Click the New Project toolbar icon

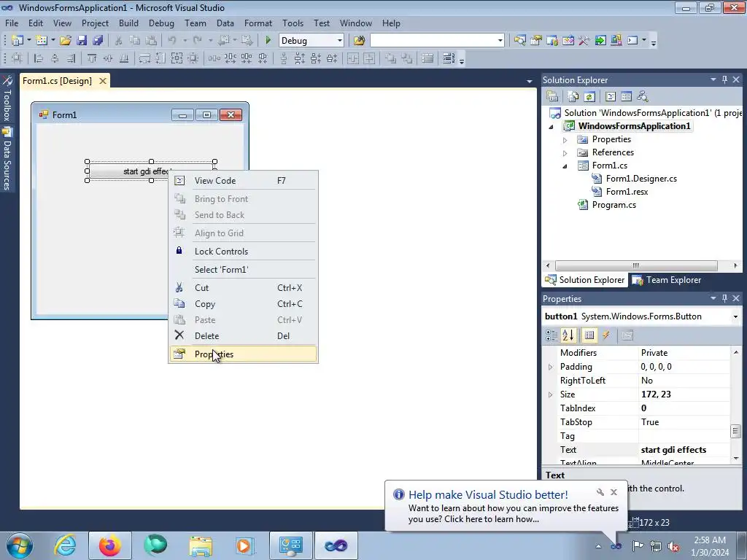(x=18, y=41)
